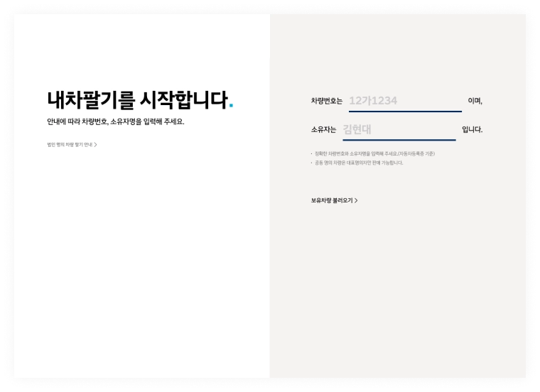Open the 법인 명의 차량 팔기 안내 link
This screenshot has height=392, width=540.
pyautogui.click(x=72, y=145)
